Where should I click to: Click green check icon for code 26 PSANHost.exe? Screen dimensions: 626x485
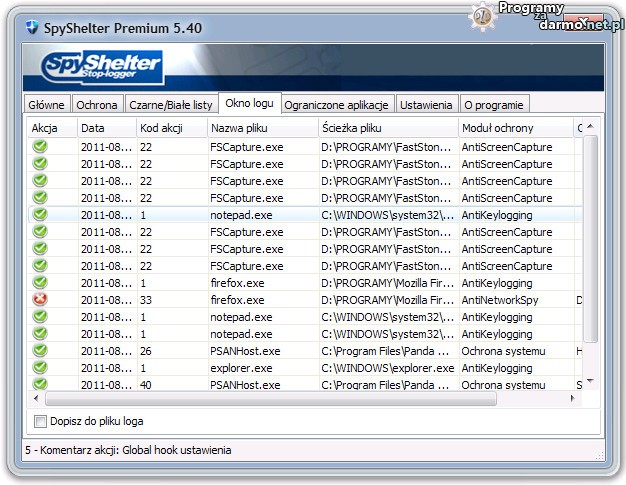point(40,351)
